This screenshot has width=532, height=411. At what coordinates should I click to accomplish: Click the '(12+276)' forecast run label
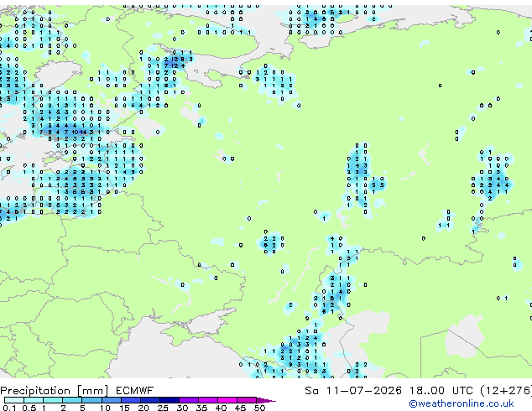click(506, 391)
